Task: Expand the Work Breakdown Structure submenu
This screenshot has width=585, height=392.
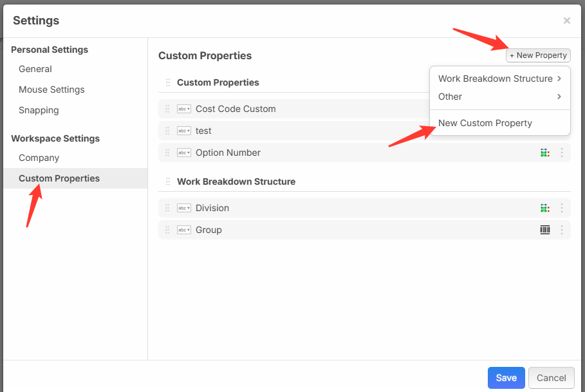Action: click(x=499, y=79)
